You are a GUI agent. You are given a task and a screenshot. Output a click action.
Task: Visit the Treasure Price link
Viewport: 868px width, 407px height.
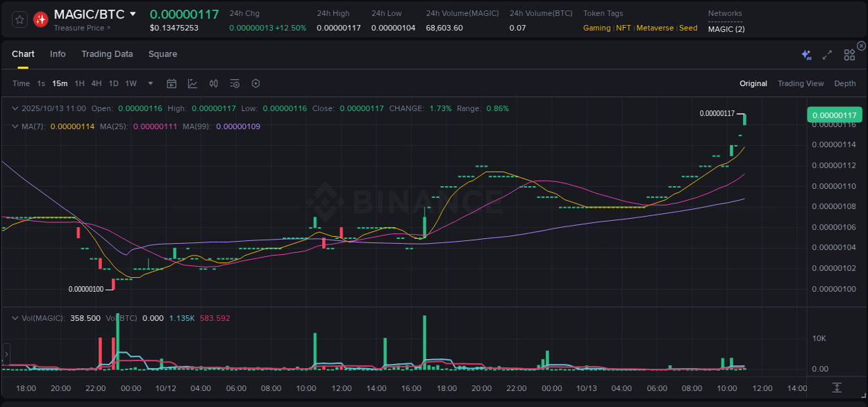[78, 28]
